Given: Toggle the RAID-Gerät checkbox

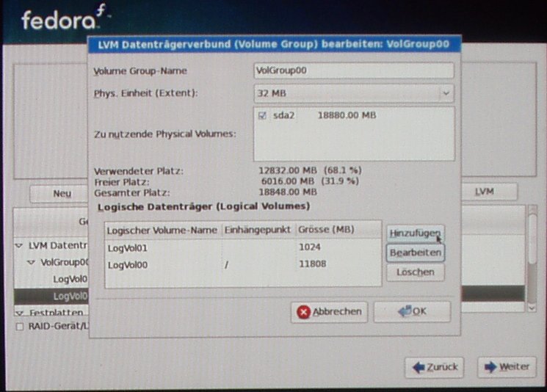Looking at the screenshot, I should click(19, 327).
